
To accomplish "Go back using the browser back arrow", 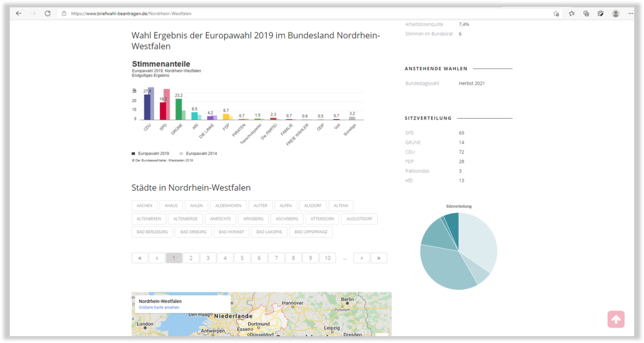I will click(19, 13).
